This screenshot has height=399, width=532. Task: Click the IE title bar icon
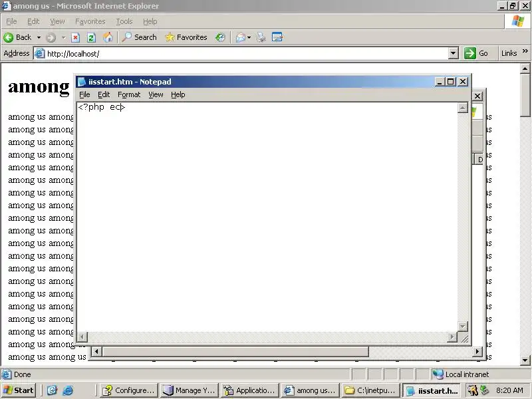pyautogui.click(x=6, y=6)
